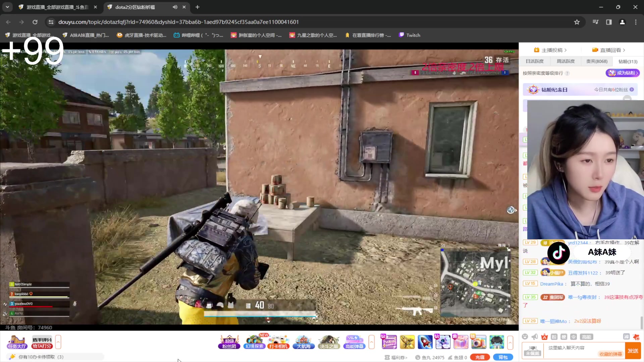Reload the page in the browser
The height and width of the screenshot is (362, 644).
click(35, 22)
